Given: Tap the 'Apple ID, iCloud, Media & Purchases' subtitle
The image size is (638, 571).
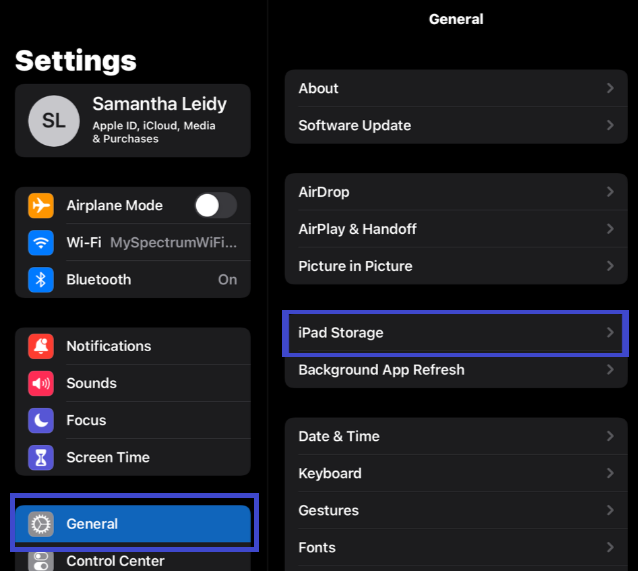Looking at the screenshot, I should pyautogui.click(x=154, y=132).
